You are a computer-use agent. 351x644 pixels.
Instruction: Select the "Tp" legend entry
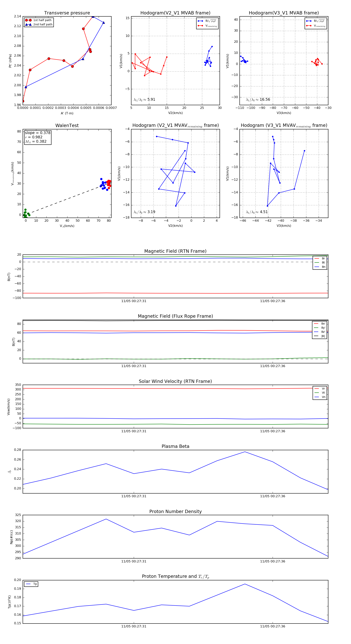[x=31, y=584]
